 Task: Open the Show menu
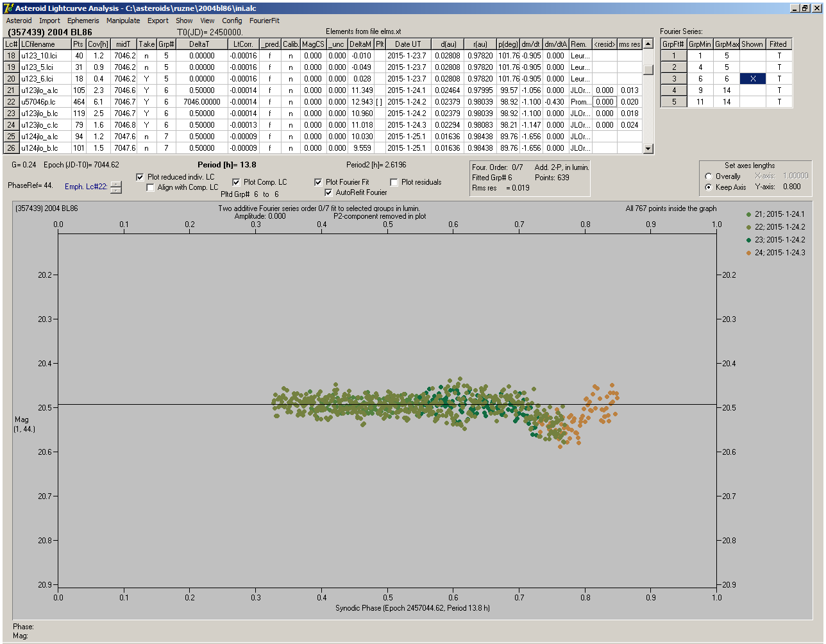point(184,21)
